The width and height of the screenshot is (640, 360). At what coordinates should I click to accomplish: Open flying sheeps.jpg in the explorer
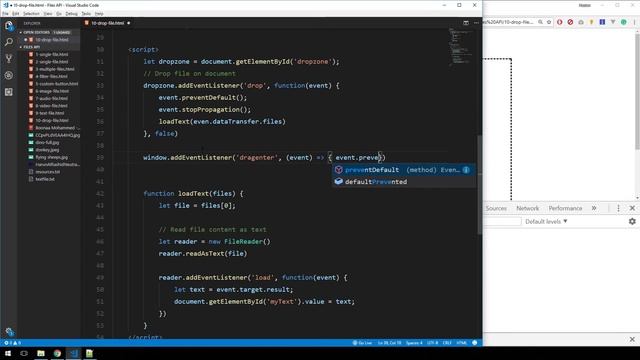(51, 157)
